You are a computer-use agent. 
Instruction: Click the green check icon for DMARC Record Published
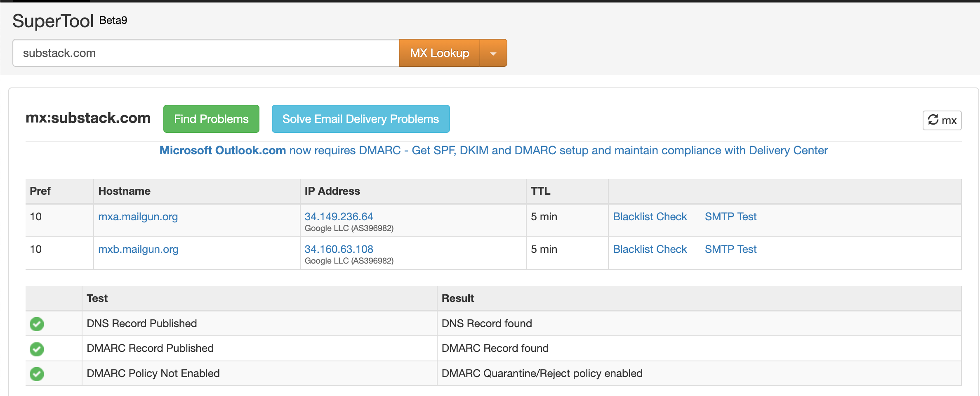tap(37, 349)
